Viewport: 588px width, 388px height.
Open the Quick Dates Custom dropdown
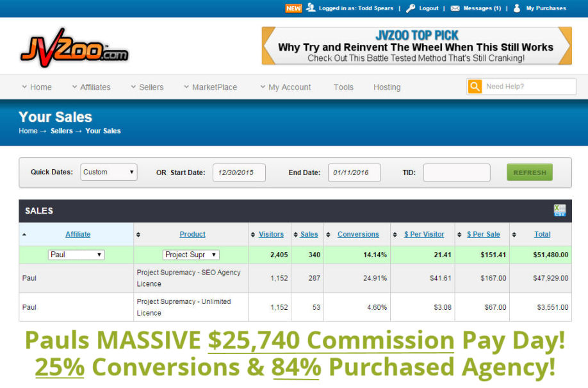(109, 172)
